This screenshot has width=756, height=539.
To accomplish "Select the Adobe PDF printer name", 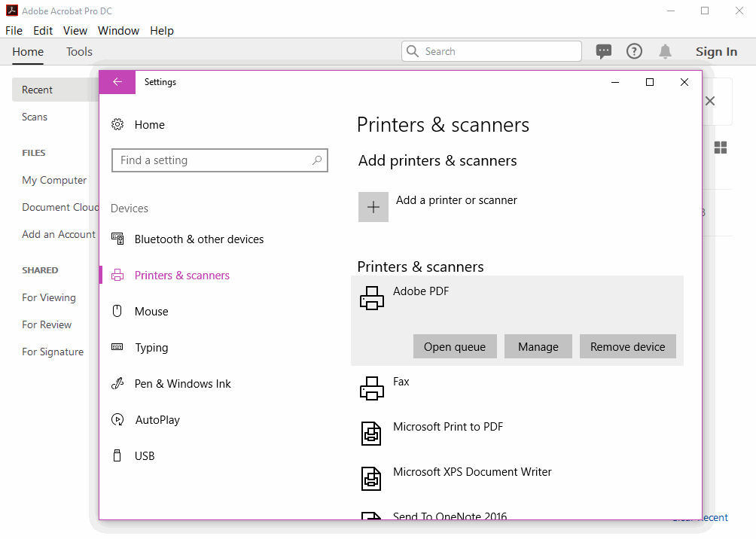I will pos(421,291).
